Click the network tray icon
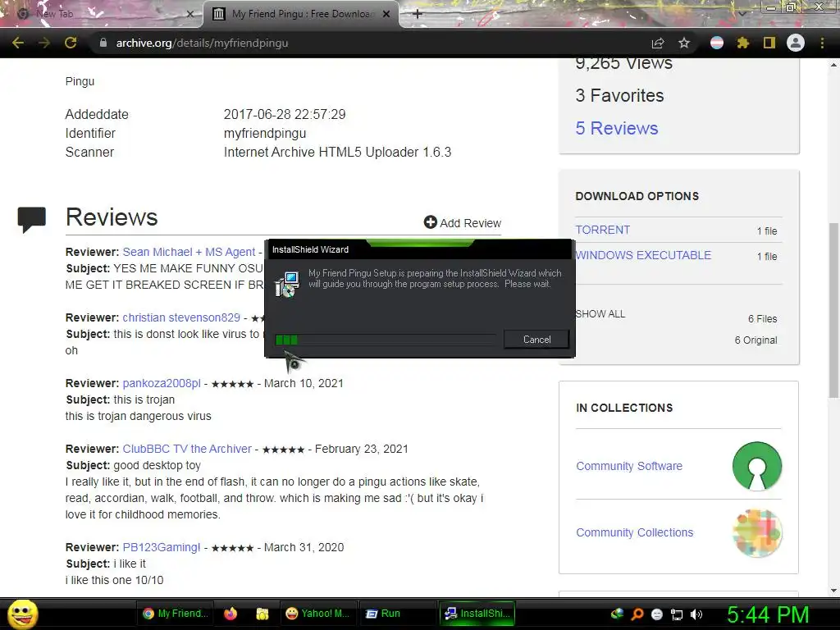Screen dimensions: 840x630 [677, 614]
